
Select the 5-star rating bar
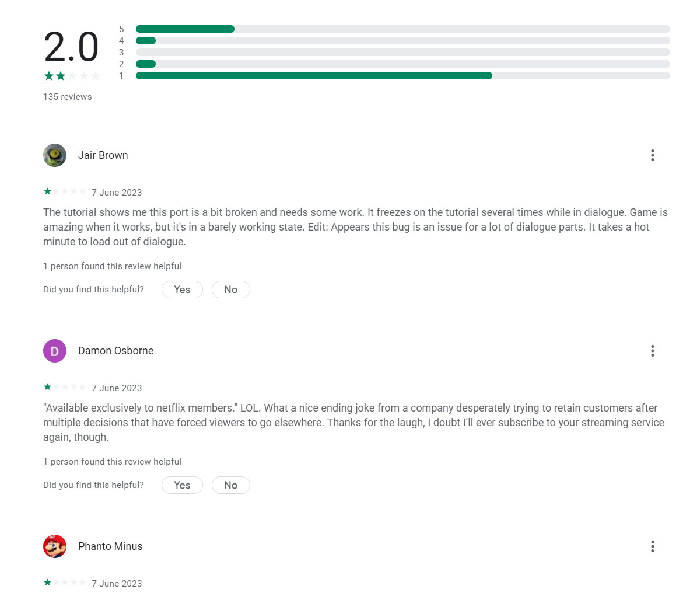(403, 29)
